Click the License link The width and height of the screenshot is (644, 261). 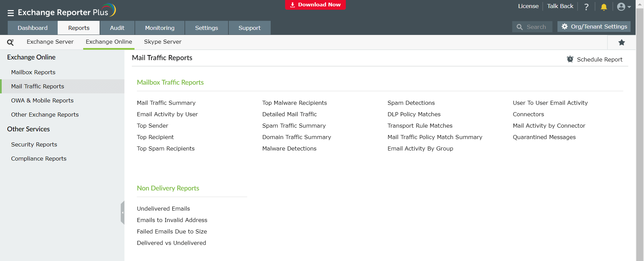coord(528,6)
